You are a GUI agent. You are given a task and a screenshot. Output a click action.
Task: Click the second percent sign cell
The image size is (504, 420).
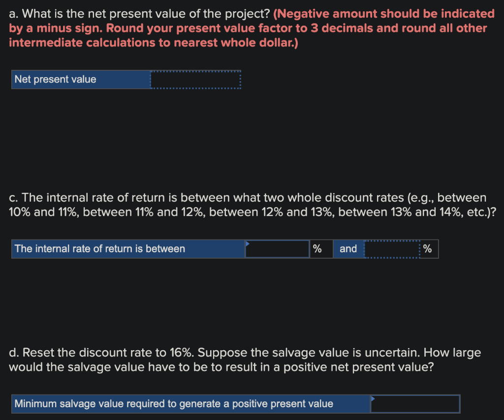pyautogui.click(x=428, y=249)
